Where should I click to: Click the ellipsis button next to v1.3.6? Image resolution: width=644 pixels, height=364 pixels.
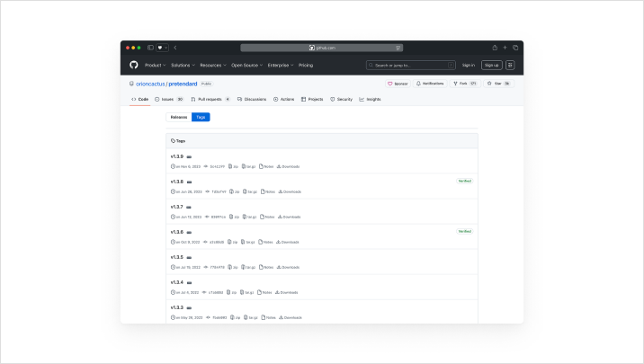[190, 232]
